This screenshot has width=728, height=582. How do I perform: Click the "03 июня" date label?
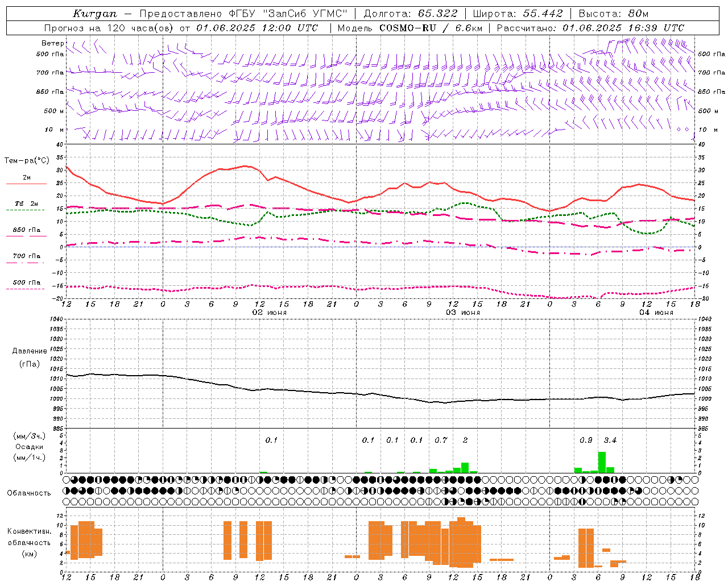(463, 313)
